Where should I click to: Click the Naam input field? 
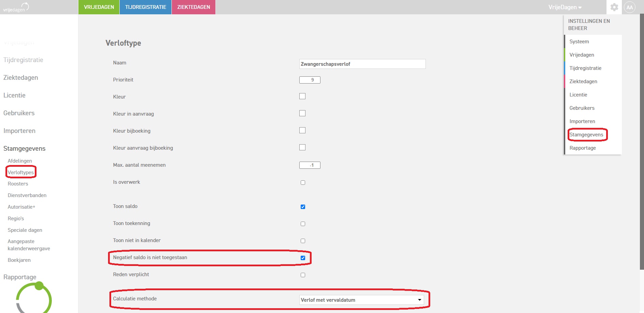click(362, 64)
